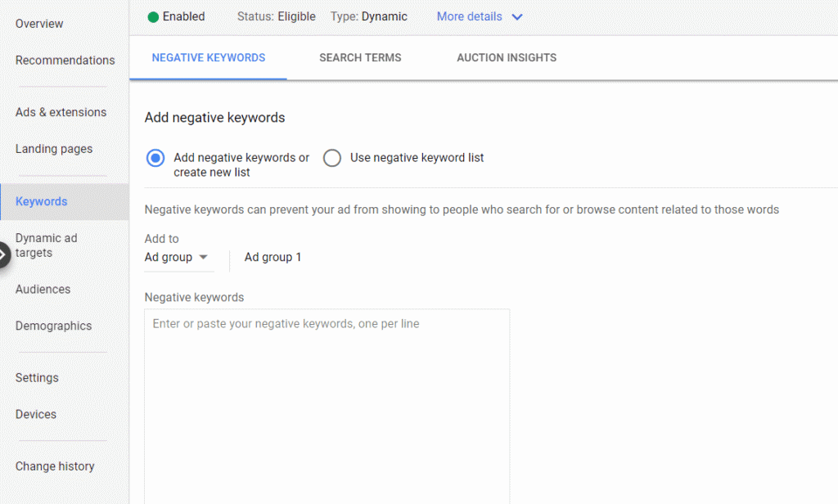
Task: Open Overview in the sidebar
Action: tap(38, 24)
